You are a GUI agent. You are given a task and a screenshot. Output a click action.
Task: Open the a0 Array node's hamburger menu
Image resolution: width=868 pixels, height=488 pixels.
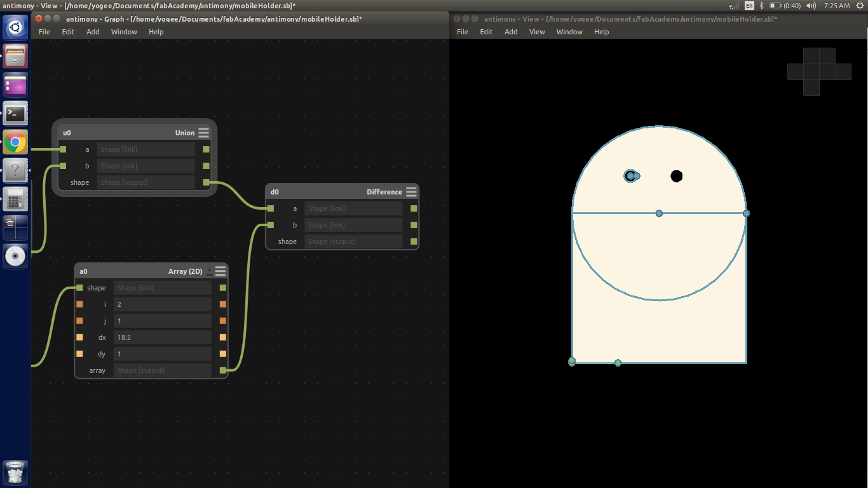pos(220,271)
